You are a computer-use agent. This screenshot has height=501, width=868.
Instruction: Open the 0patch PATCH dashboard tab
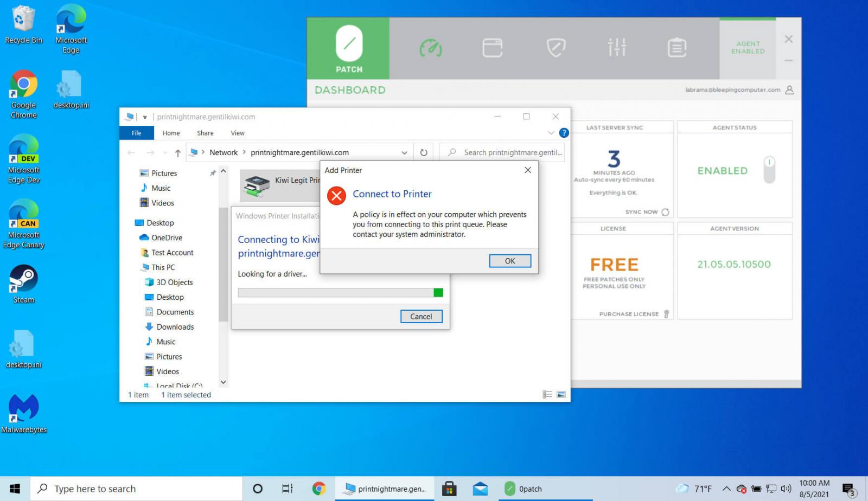tap(348, 48)
